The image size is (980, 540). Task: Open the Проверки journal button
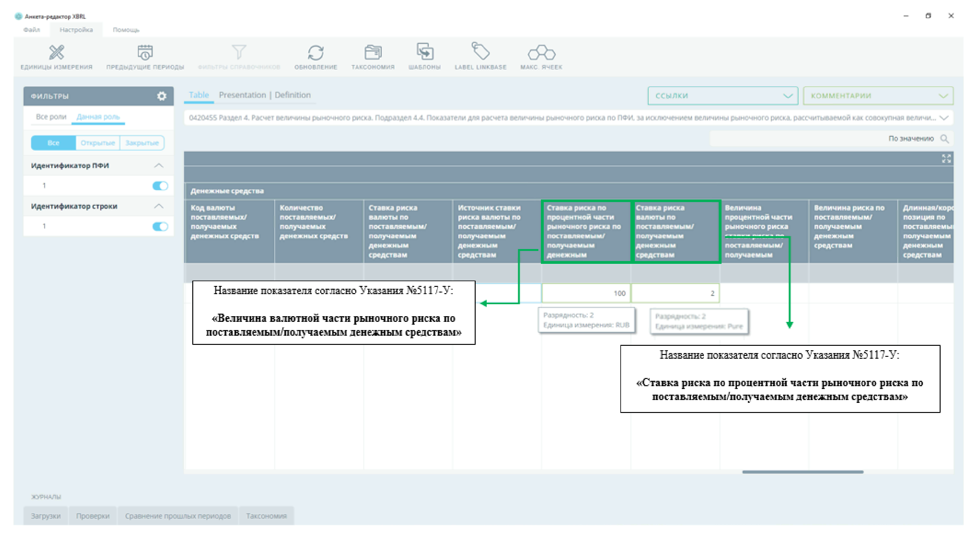click(x=92, y=516)
